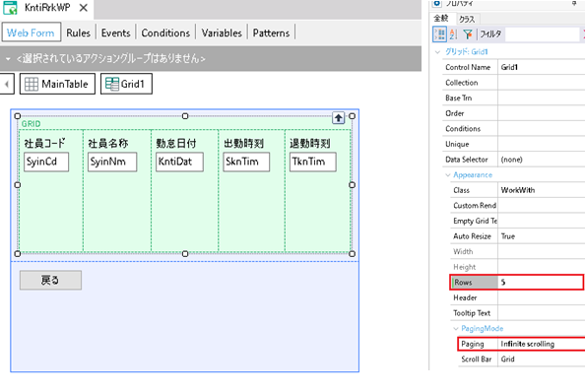Click the 戻る button
This screenshot has width=585, height=392.
[50, 280]
